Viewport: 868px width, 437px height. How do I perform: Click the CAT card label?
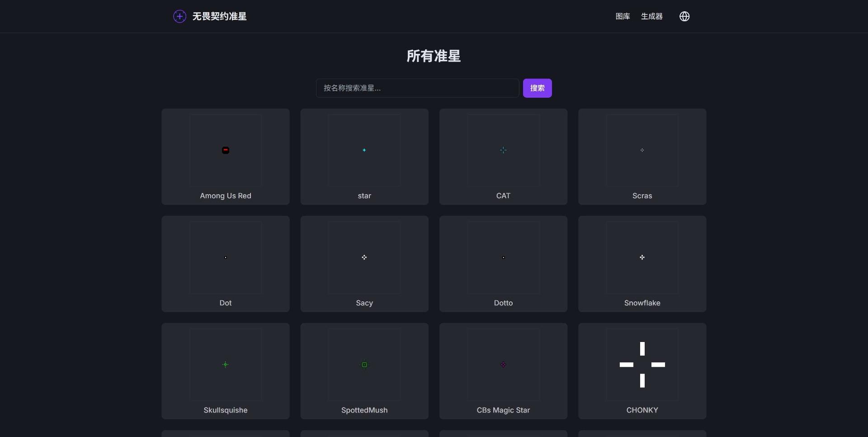click(x=503, y=195)
